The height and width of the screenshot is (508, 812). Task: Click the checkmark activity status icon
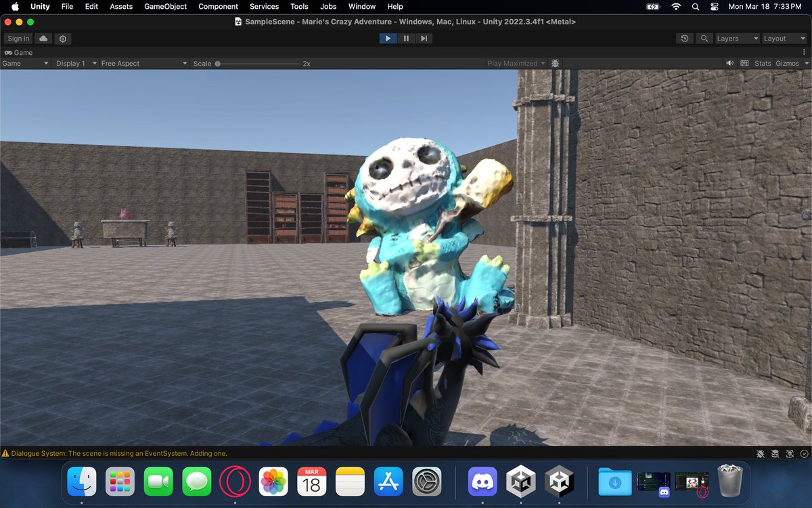(804, 453)
